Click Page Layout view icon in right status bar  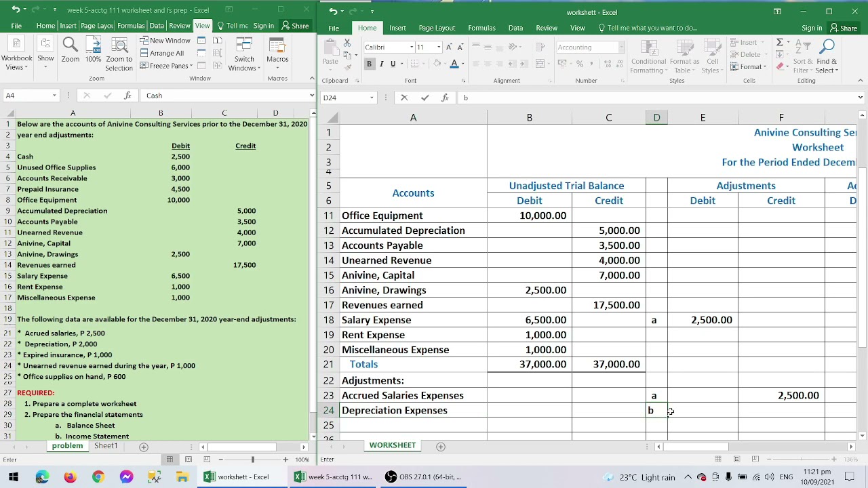click(737, 460)
